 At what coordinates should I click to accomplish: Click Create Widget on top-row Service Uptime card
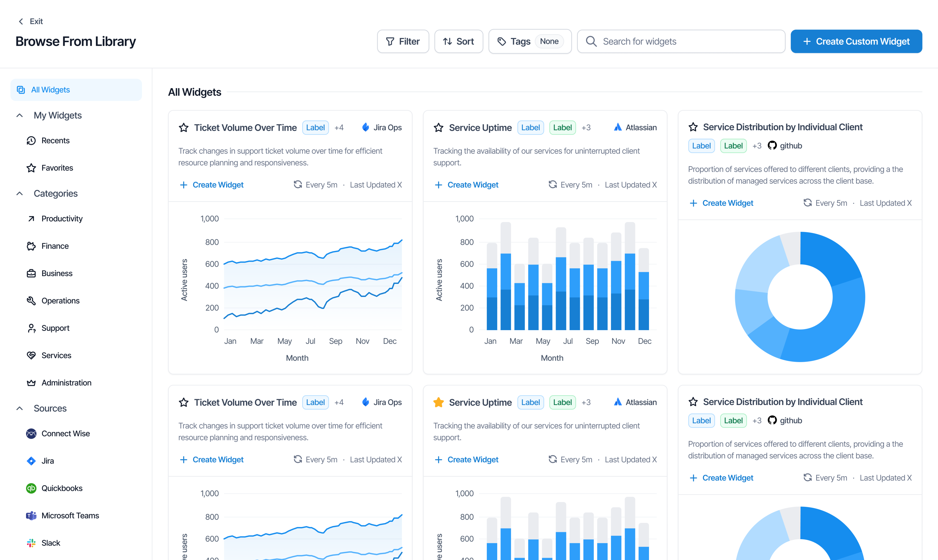[466, 185]
